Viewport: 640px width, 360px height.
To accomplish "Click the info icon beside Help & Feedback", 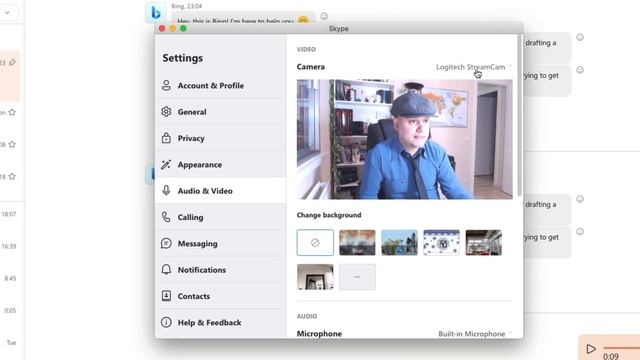I will pos(166,322).
